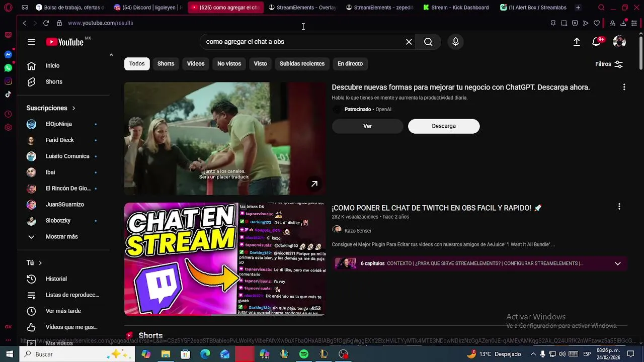Switch to the Bolsa de trabajo tab
This screenshot has width=644, height=362.
coord(70,8)
